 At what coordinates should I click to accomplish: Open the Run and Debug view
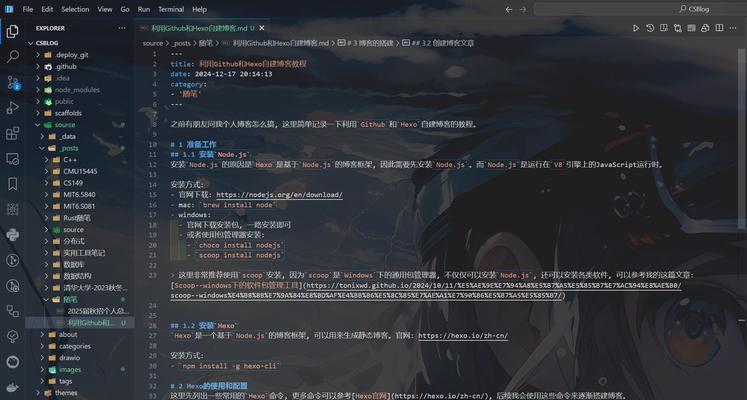pyautogui.click(x=13, y=108)
